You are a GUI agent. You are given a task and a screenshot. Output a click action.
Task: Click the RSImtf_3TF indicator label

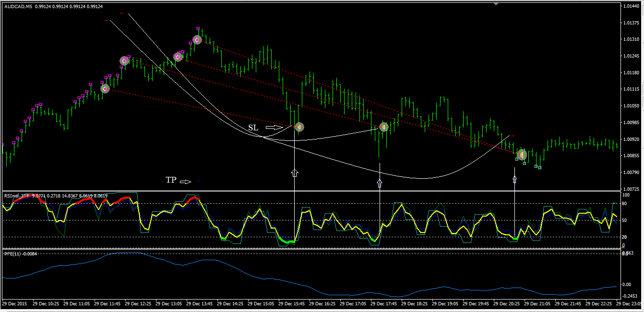(x=17, y=196)
